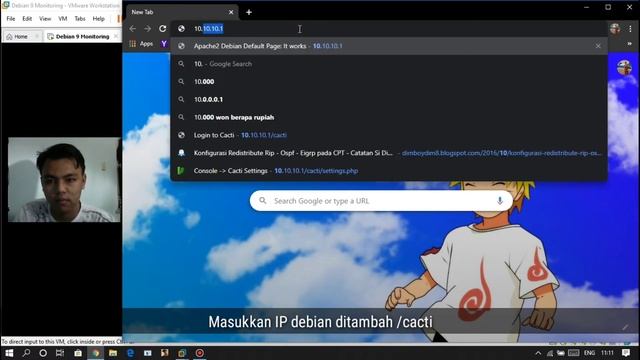Viewport: 640px width, 360px height.
Task: Click the webcam video thumbnail in VMware window
Action: click(x=64, y=180)
